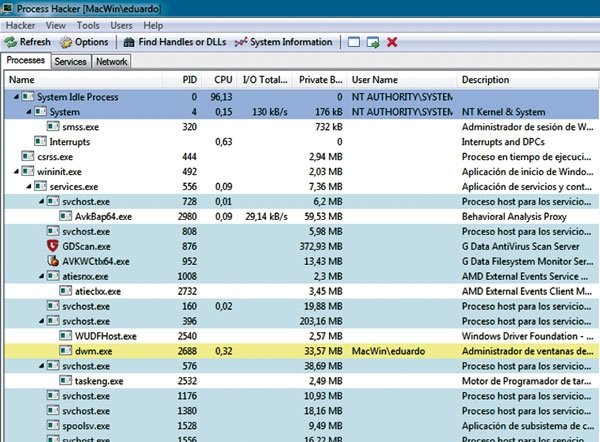
Task: Click Options label in the toolbar
Action: (91, 42)
